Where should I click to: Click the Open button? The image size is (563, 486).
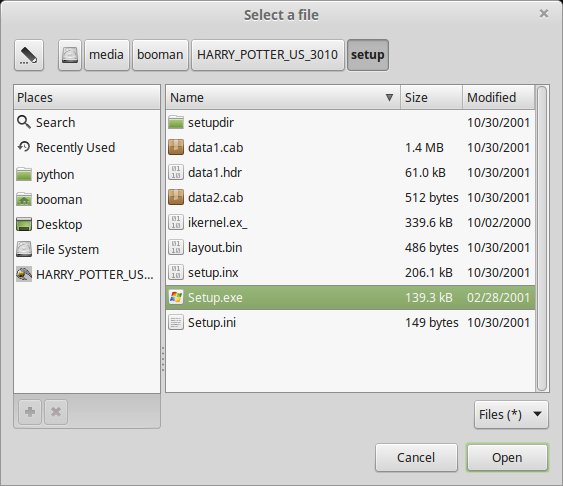pyautogui.click(x=507, y=457)
